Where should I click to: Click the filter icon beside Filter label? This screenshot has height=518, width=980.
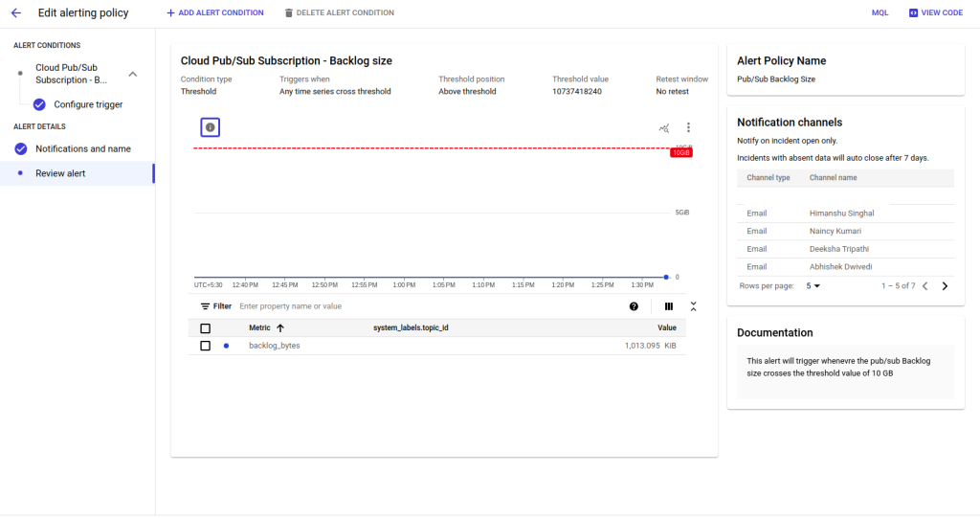click(205, 306)
